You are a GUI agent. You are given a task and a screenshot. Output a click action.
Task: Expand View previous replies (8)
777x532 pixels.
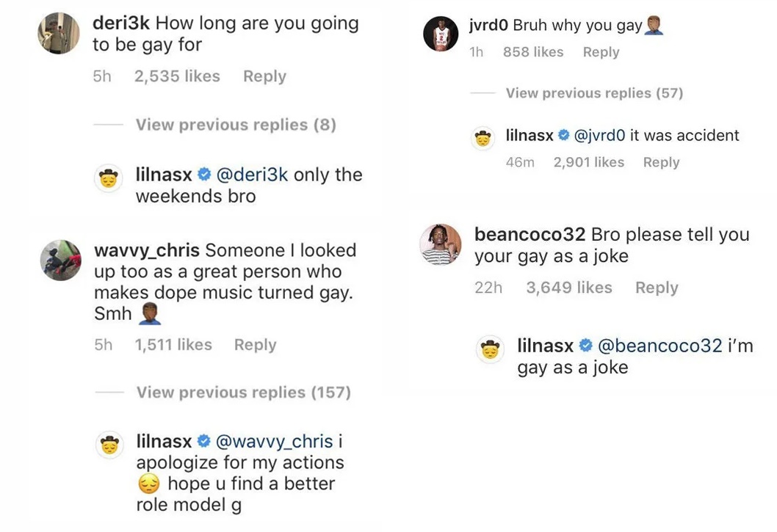[236, 125]
